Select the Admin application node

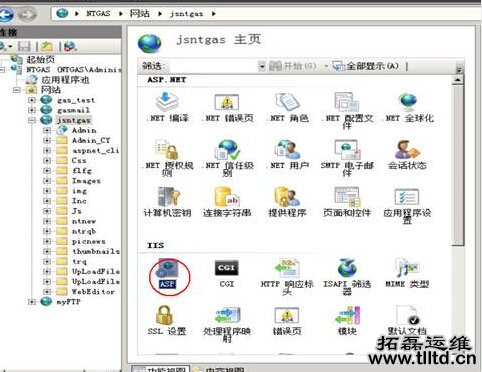[x=84, y=130]
